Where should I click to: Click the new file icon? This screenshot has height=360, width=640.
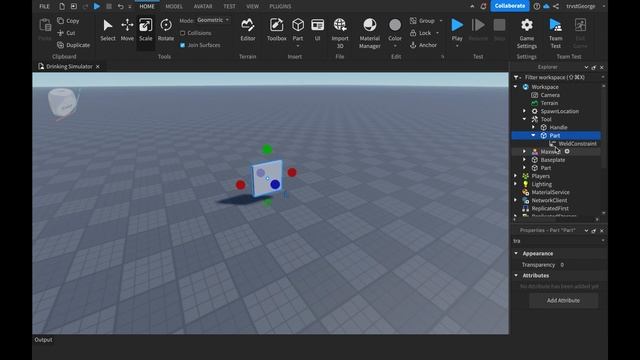[62, 7]
